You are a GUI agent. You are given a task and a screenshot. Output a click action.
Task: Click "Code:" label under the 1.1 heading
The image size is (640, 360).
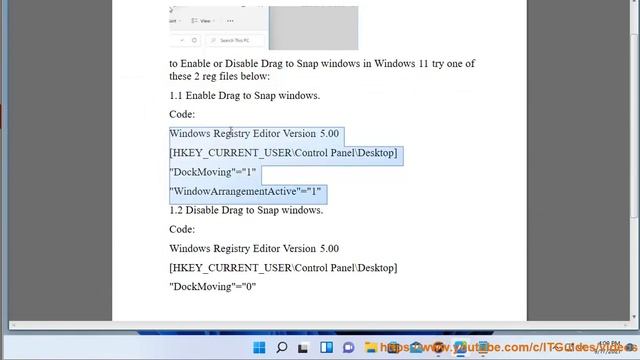(182, 114)
